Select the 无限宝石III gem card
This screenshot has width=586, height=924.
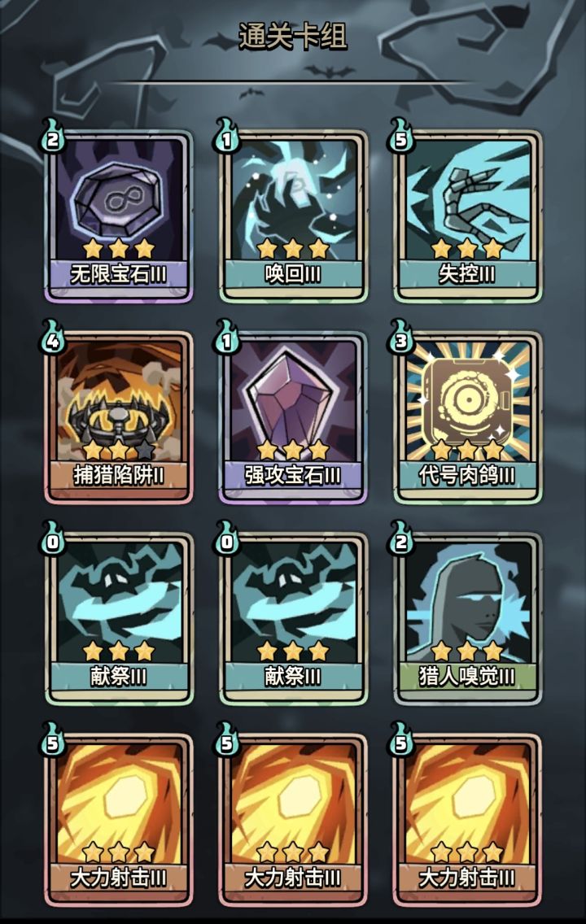coord(119,216)
